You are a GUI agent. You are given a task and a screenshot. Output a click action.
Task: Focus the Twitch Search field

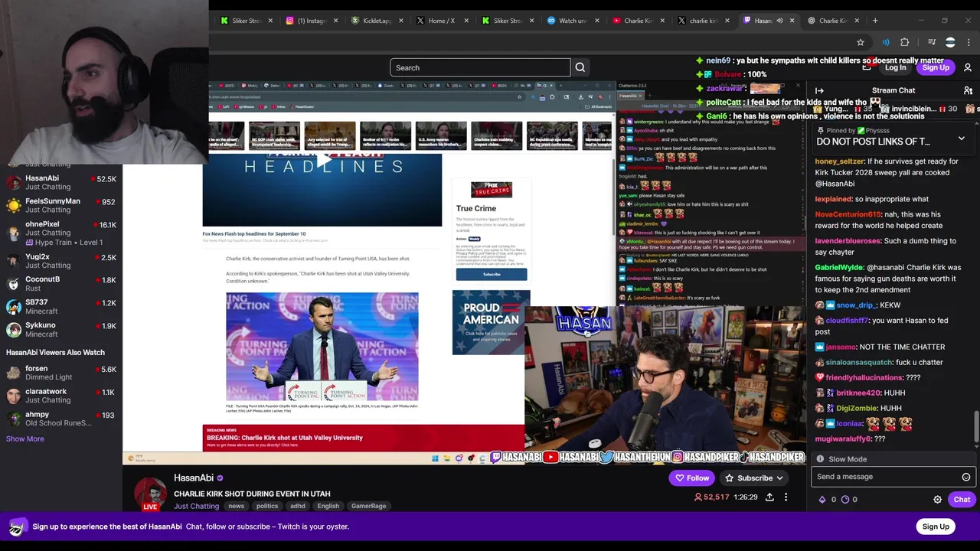point(480,67)
